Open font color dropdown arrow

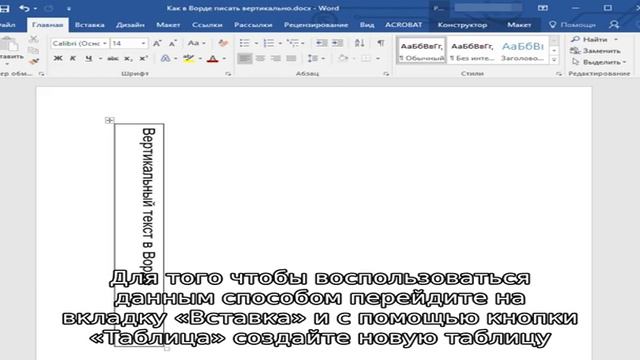[x=224, y=59]
